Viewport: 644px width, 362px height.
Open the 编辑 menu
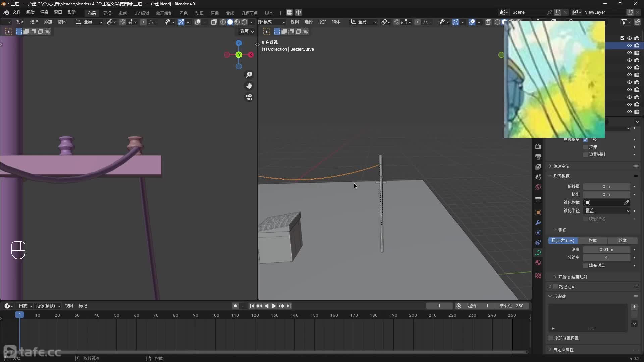click(x=30, y=12)
